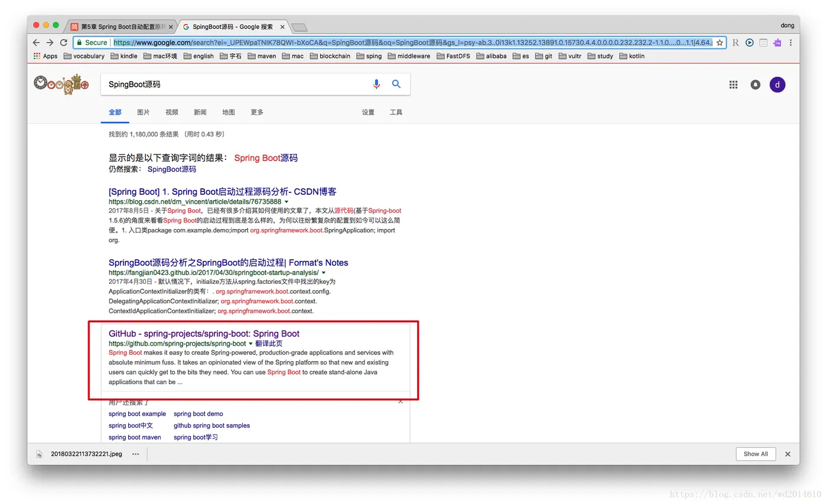Start voice search with the microphone
Viewport: 827px width, 504px height.
coord(376,84)
